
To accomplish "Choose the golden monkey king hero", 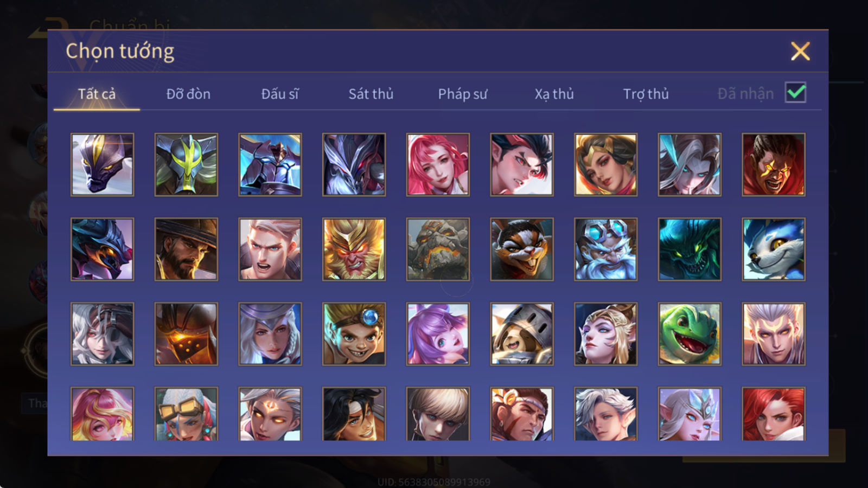I will click(x=354, y=249).
